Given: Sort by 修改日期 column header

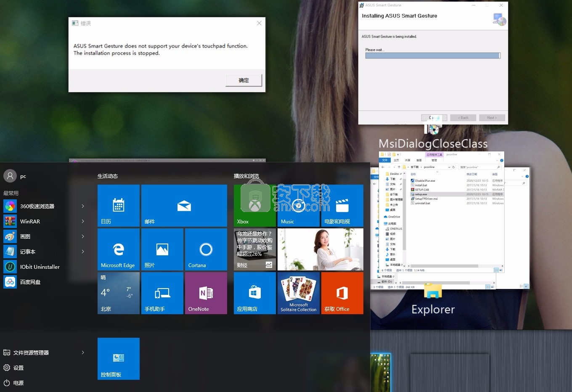Looking at the screenshot, I should tap(472, 174).
